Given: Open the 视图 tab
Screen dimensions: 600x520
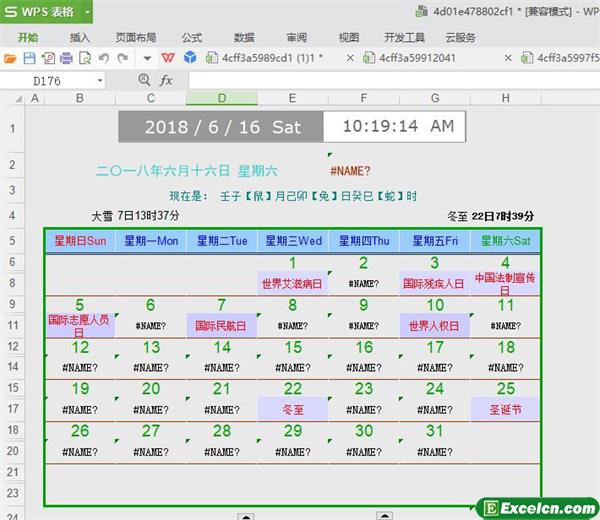Looking at the screenshot, I should click(349, 37).
